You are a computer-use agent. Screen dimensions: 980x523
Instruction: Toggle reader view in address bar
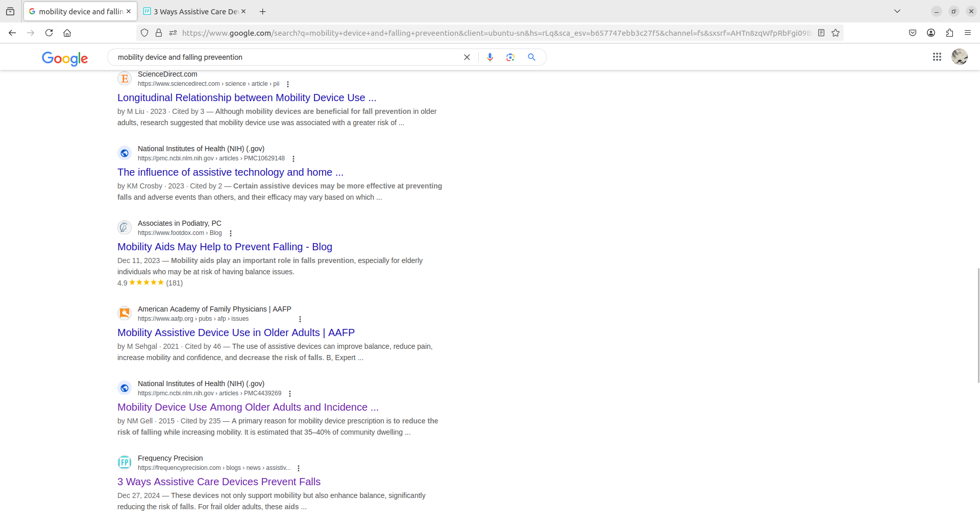pos(821,33)
